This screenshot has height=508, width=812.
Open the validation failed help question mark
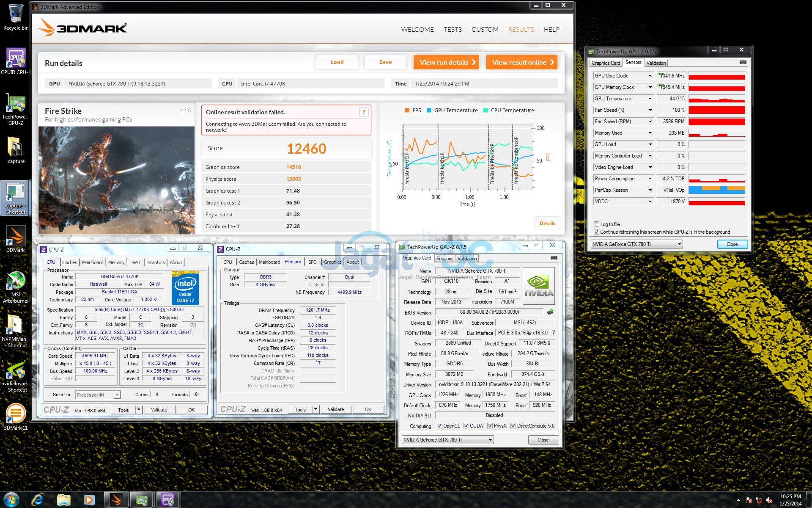pyautogui.click(x=364, y=112)
